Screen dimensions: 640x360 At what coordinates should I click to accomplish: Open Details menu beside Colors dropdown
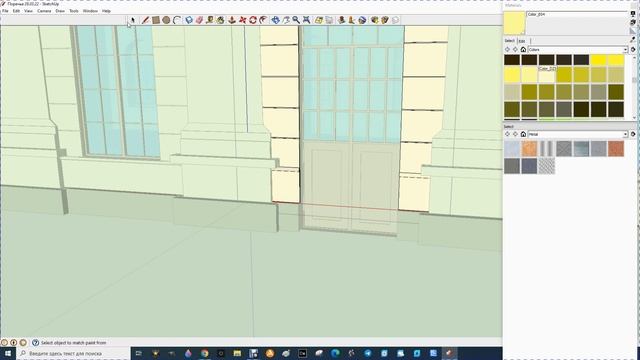633,49
